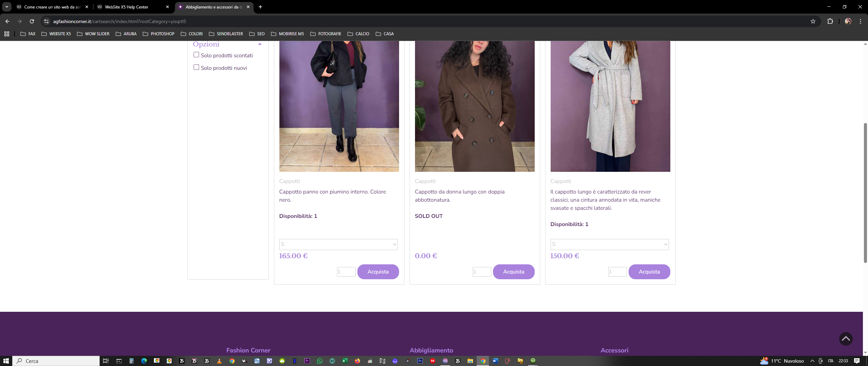868x366 pixels.
Task: Click Acquista for the black coat
Action: [x=378, y=272]
